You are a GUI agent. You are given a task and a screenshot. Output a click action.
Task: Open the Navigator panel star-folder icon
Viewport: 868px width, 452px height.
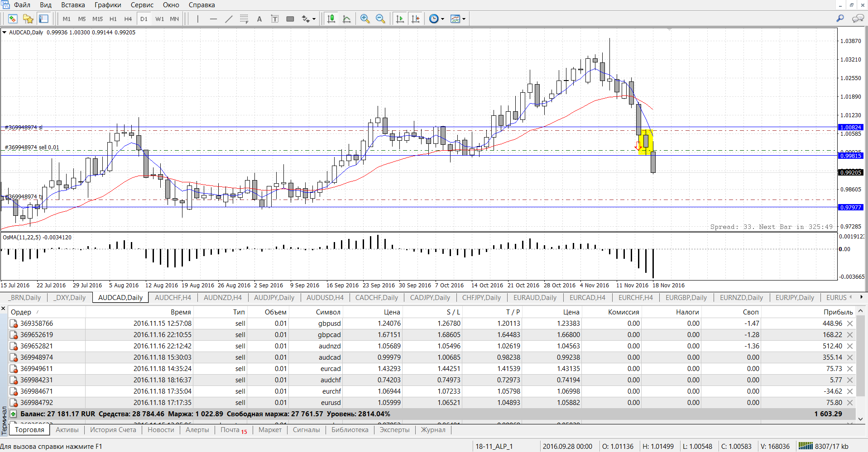pos(28,19)
